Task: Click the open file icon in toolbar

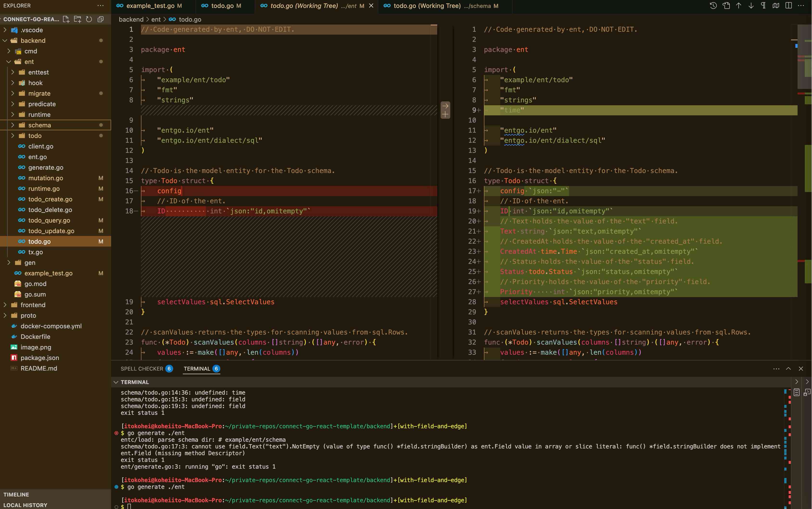Action: [726, 6]
